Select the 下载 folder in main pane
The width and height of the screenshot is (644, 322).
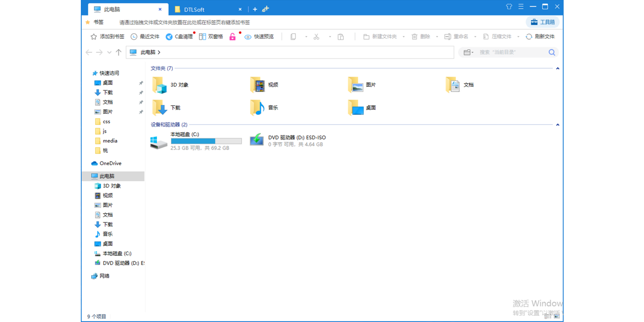coord(167,108)
